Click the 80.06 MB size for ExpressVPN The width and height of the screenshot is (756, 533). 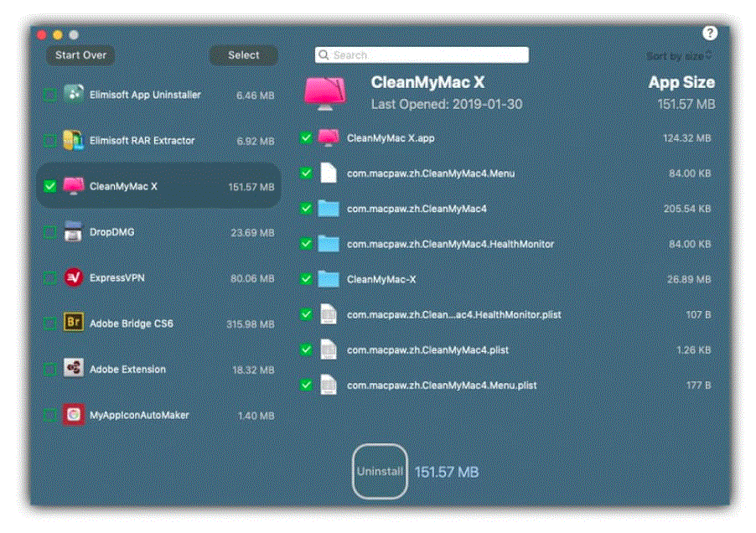[x=252, y=278]
